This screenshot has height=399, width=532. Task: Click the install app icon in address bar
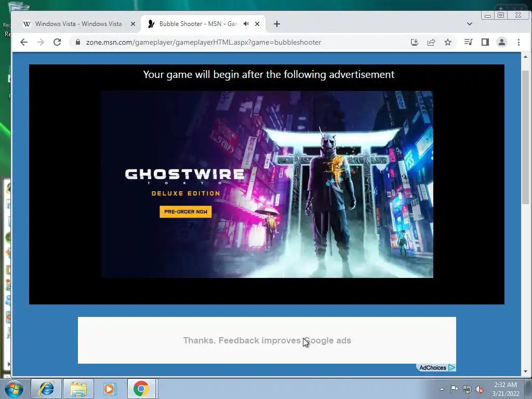click(x=414, y=42)
